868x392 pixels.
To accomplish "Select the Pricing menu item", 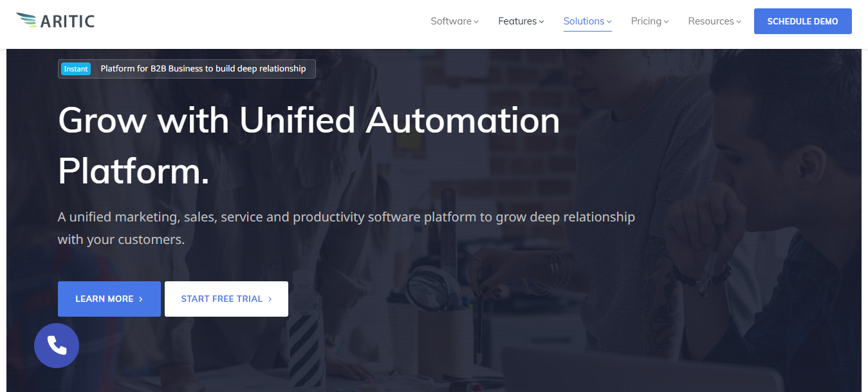I will coord(645,21).
